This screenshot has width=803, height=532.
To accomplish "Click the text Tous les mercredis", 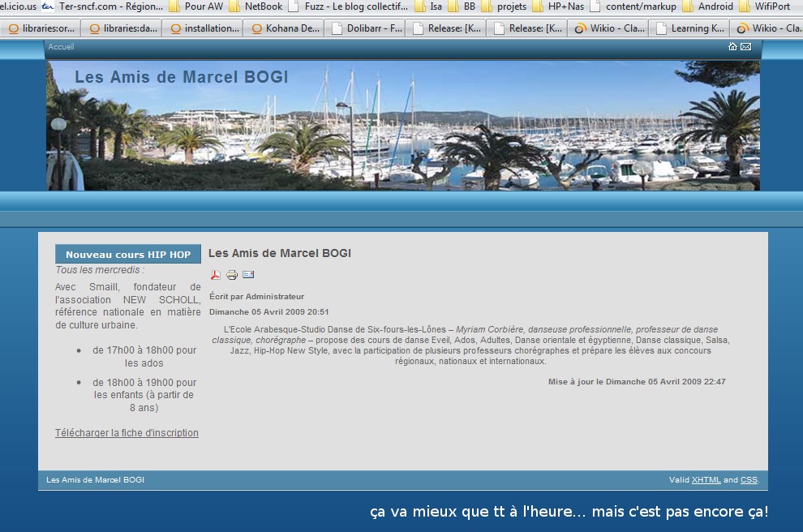I will pyautogui.click(x=100, y=270).
